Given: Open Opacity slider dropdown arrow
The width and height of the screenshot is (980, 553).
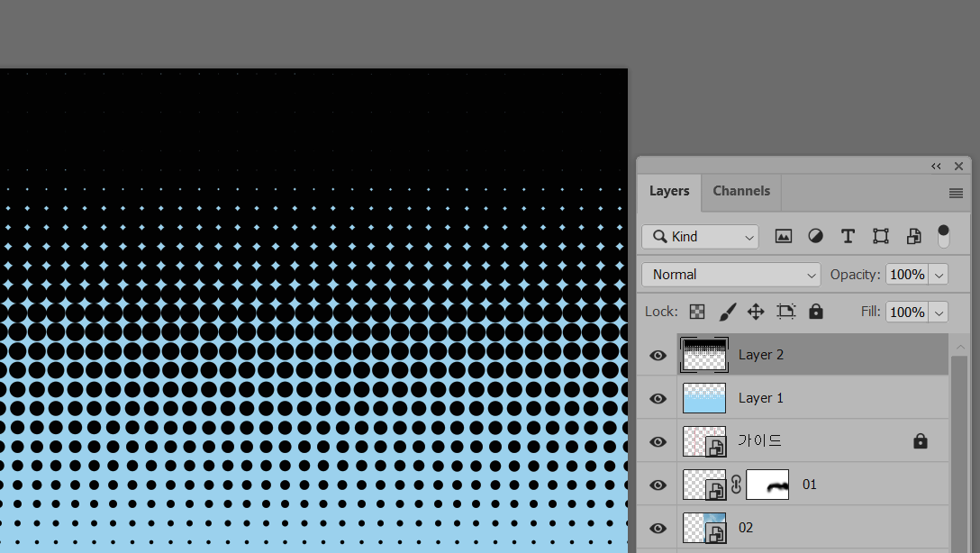Looking at the screenshot, I should tap(939, 275).
